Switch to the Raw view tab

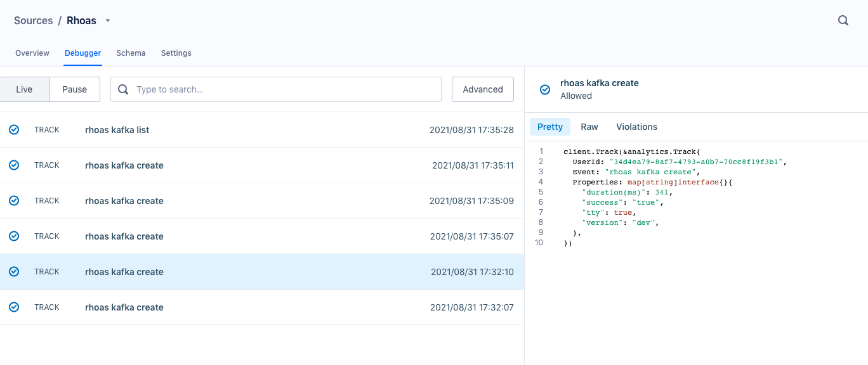pos(589,127)
